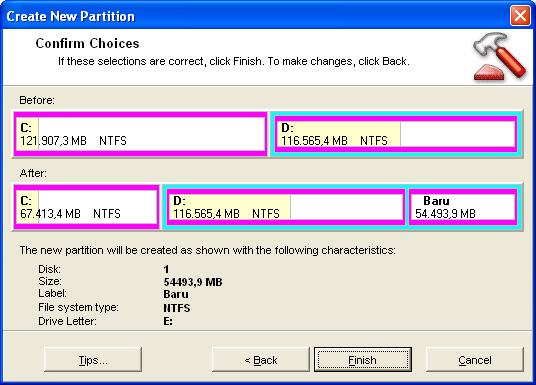Click the Drive Letter value E:

click(168, 321)
